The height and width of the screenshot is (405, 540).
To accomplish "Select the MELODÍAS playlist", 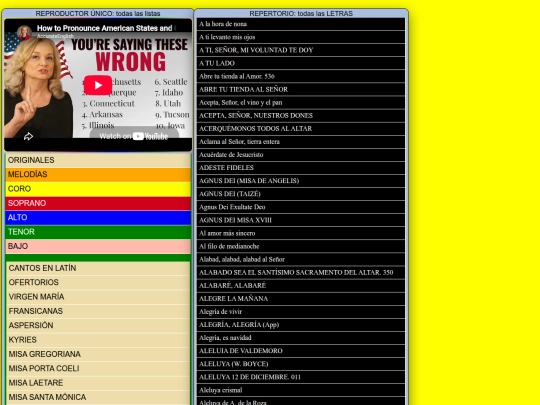I will pos(98,174).
